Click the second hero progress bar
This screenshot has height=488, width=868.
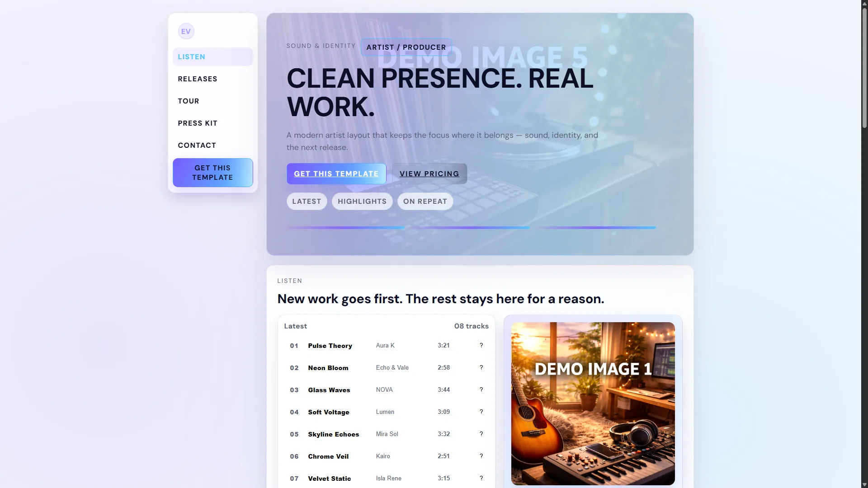471,228
